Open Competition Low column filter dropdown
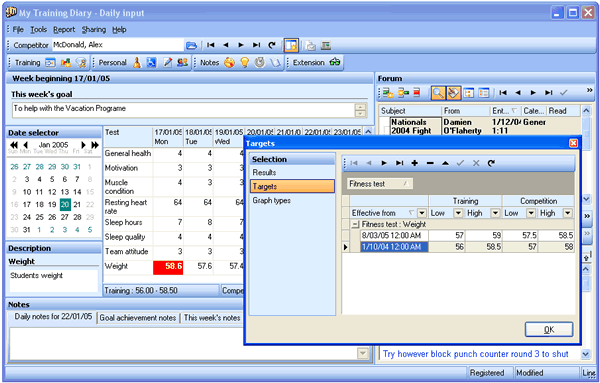The height and width of the screenshot is (383, 600). coord(531,213)
